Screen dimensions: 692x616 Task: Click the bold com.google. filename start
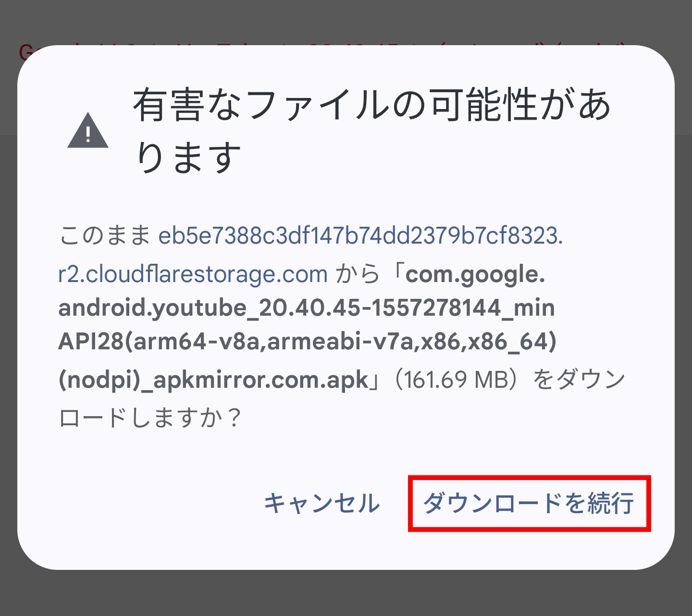(x=475, y=275)
